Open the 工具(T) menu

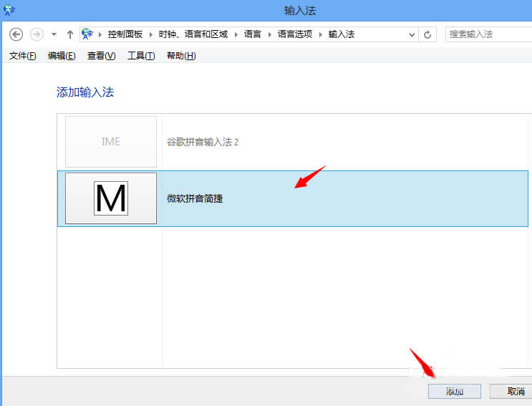click(x=141, y=56)
